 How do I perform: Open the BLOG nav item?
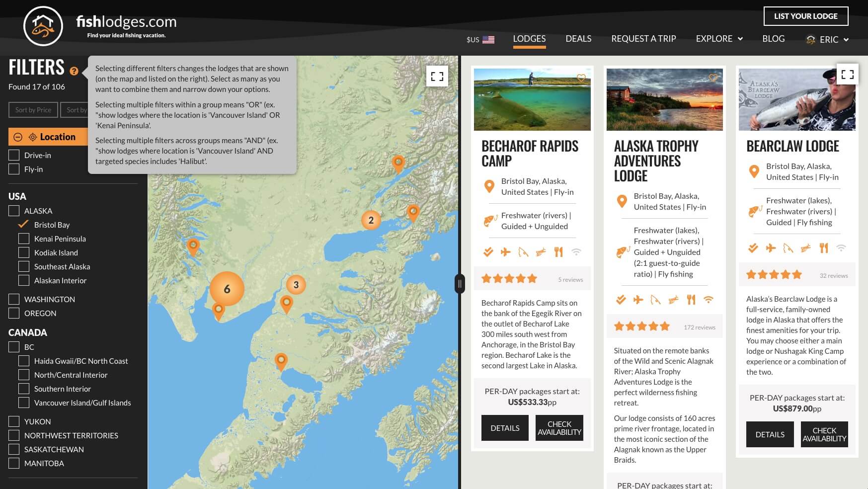point(774,39)
